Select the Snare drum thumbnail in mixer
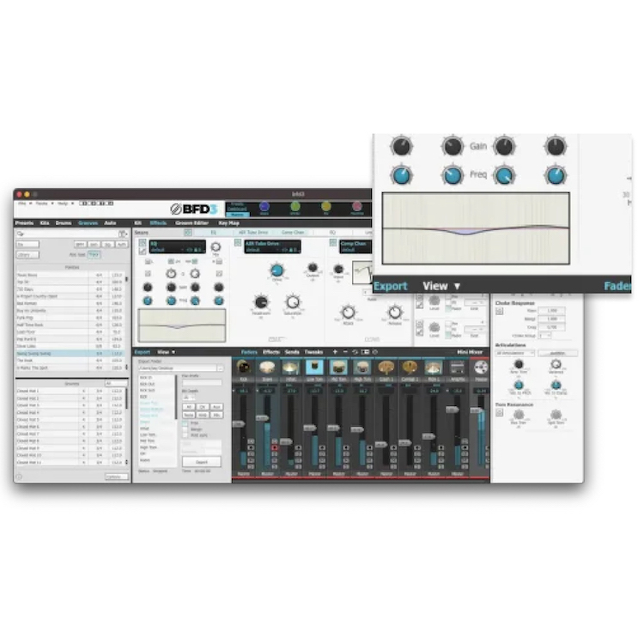This screenshot has height=644, width=644. [267, 368]
